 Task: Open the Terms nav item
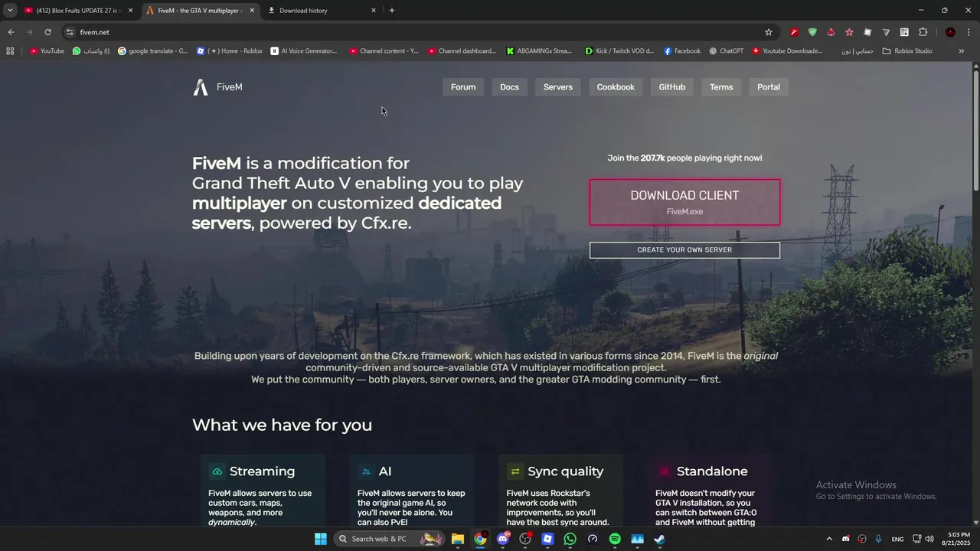tap(721, 87)
